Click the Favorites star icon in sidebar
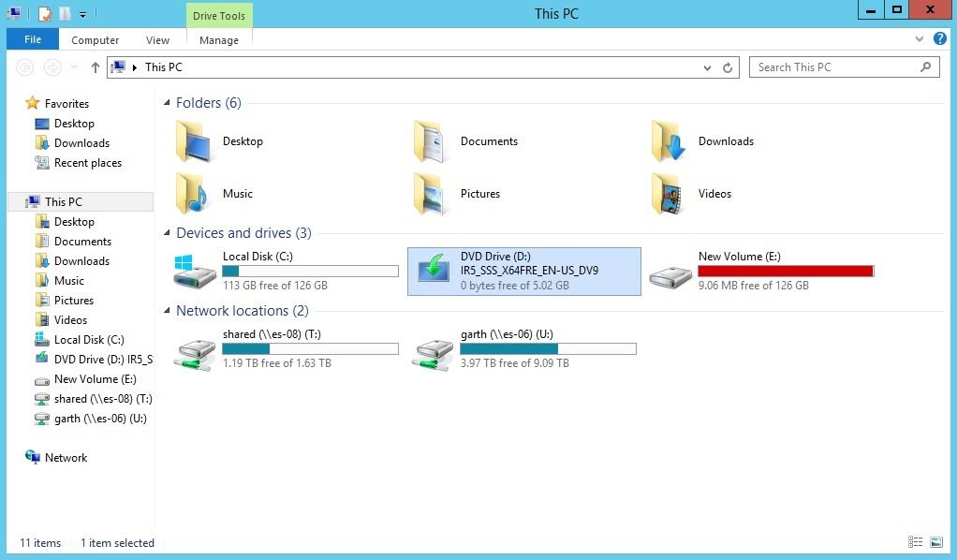 [x=33, y=103]
